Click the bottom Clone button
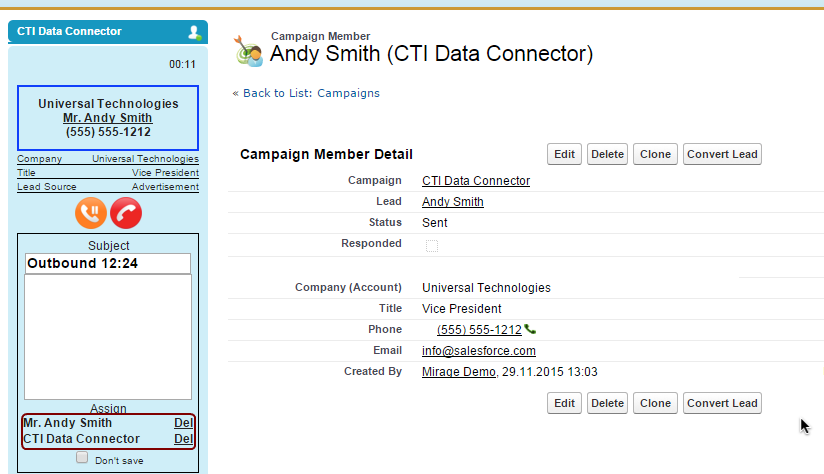Image resolution: width=824 pixels, height=474 pixels. tap(655, 403)
